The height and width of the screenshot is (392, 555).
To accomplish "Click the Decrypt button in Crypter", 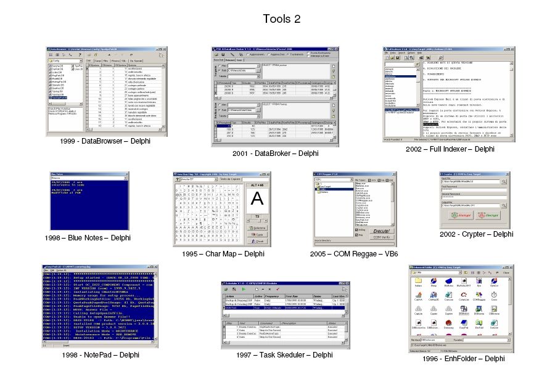I will pos(488,215).
